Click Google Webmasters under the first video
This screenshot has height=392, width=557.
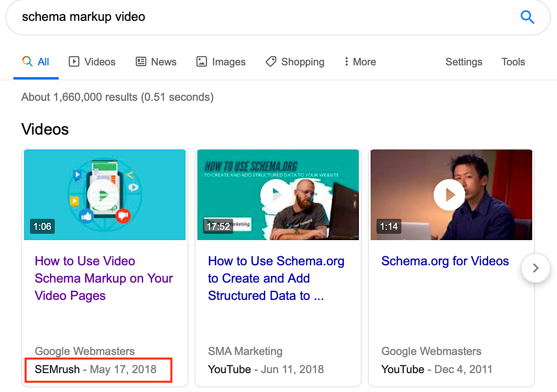85,351
